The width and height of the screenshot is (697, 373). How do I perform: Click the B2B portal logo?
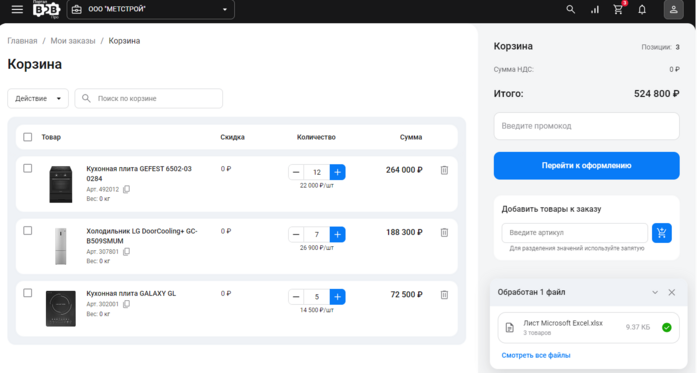(46, 9)
